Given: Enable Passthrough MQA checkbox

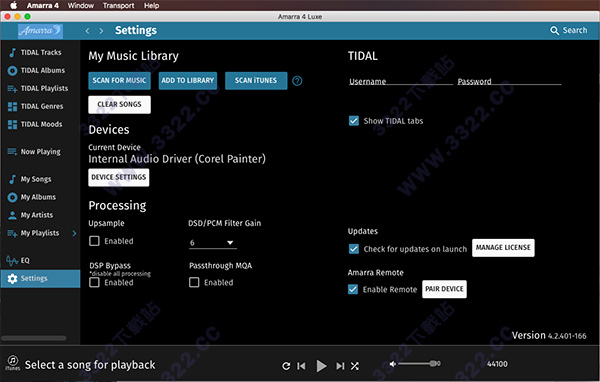Looking at the screenshot, I should [194, 282].
